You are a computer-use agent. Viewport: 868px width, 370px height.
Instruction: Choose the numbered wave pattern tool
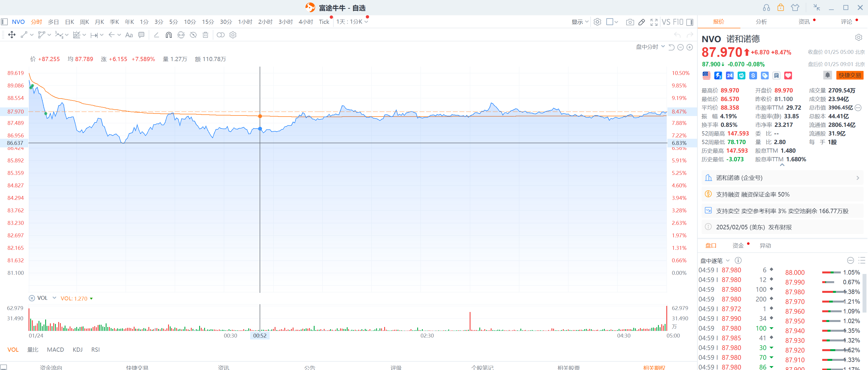(59, 35)
